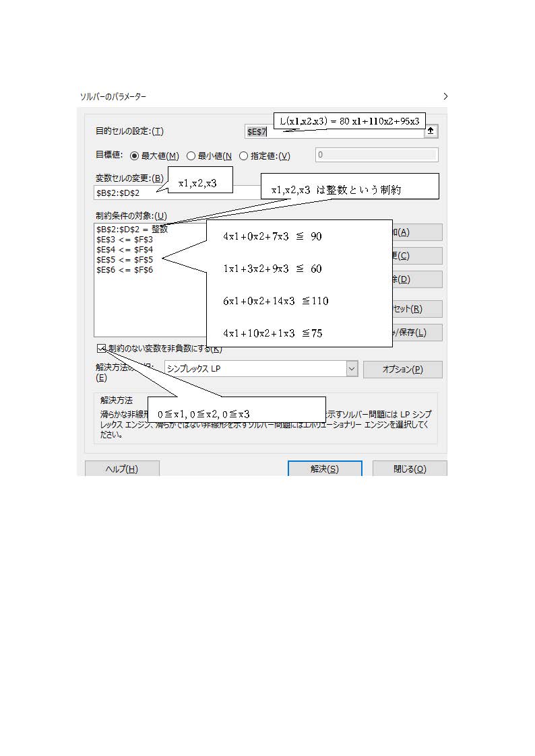Open solver settings with オプション(P) button
The image size is (535, 756).
[x=402, y=370]
